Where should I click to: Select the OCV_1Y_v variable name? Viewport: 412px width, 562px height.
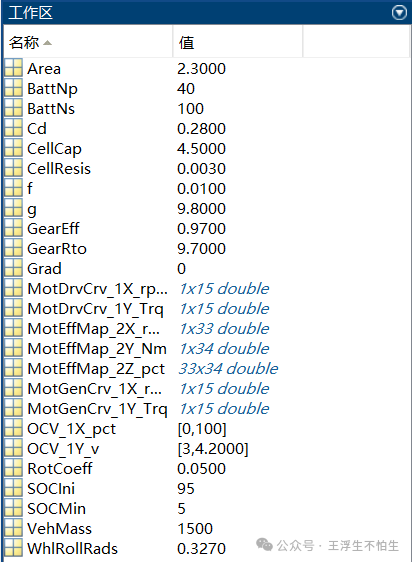click(63, 449)
